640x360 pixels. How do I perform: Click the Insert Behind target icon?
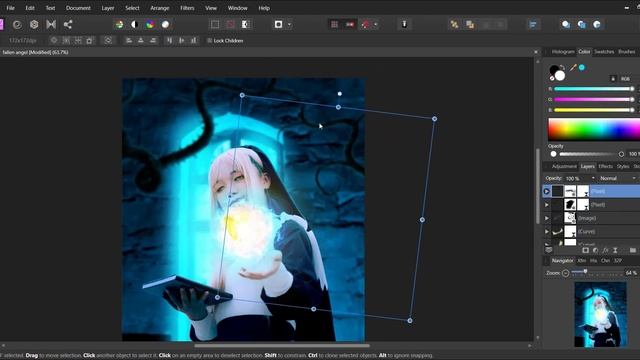pos(566,24)
